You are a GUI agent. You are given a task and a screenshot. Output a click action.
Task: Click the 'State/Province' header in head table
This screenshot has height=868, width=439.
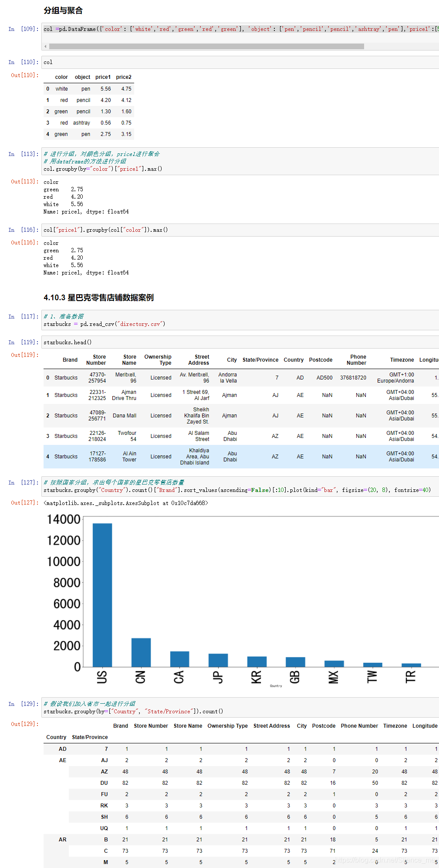coord(260,360)
